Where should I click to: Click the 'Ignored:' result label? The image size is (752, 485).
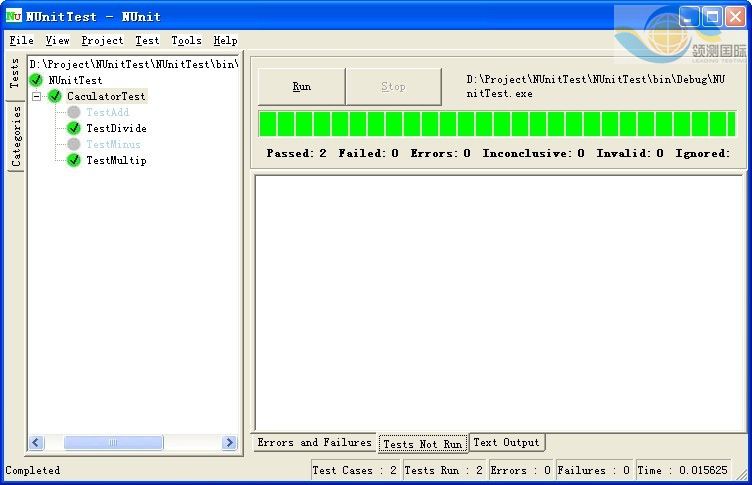703,153
